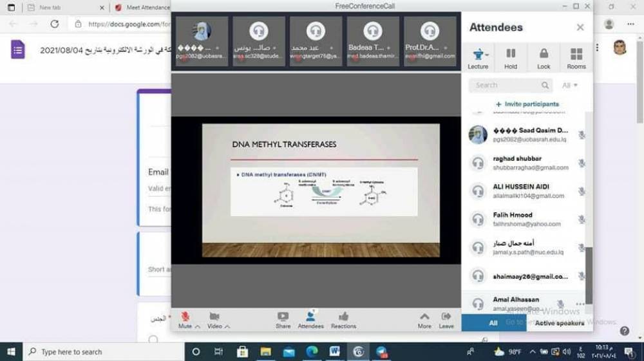Toggle mic for raghad shubbar
The image size is (644, 361).
coord(582,163)
